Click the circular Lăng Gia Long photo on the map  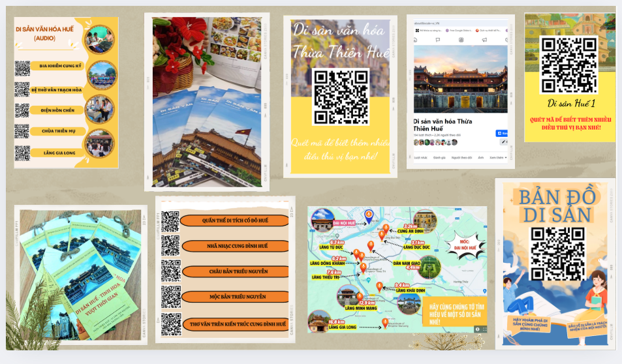coord(319,322)
